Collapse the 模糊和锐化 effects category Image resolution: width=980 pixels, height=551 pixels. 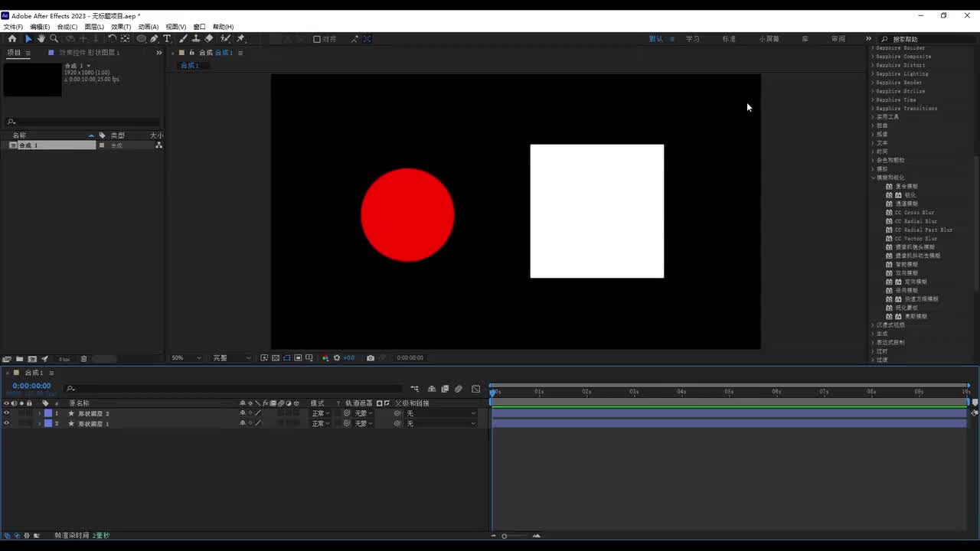click(873, 178)
